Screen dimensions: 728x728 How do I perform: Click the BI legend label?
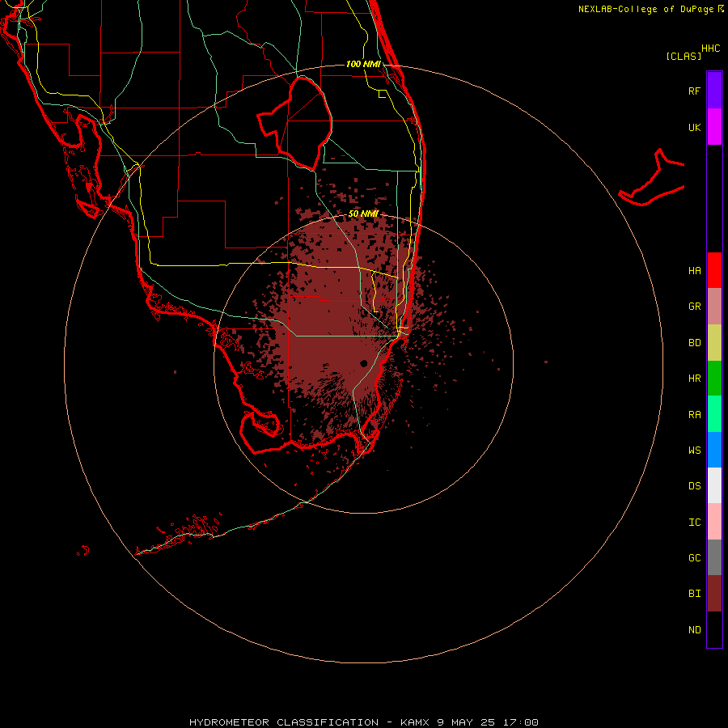click(694, 594)
